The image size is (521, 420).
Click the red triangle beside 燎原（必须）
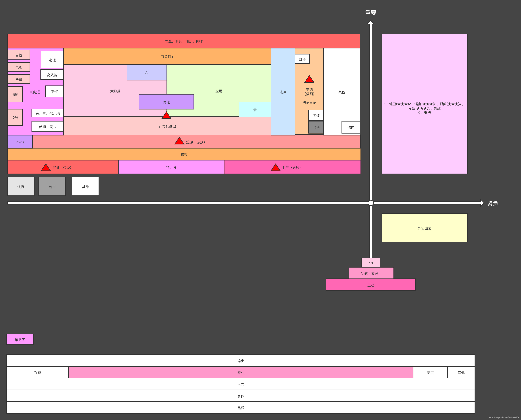pos(179,141)
